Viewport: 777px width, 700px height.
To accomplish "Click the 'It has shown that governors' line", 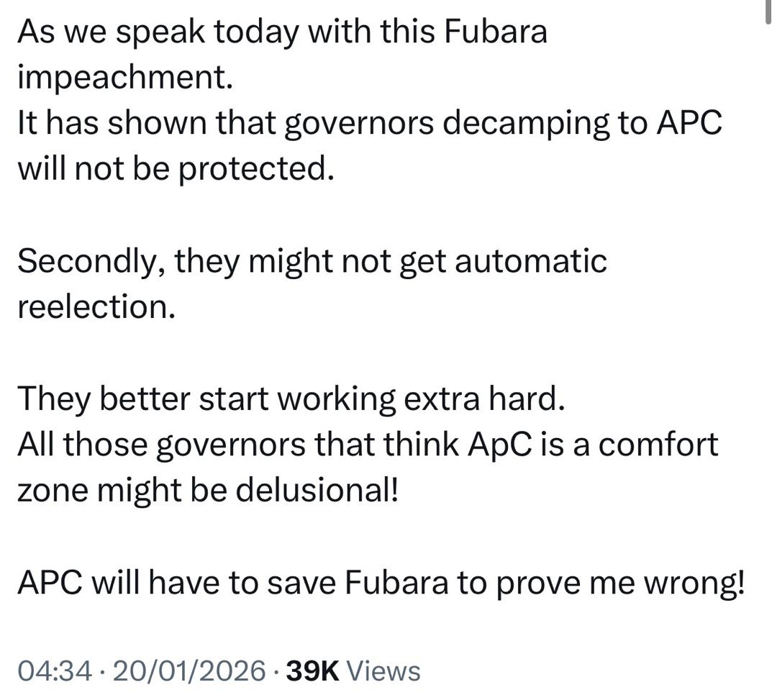I will pos(369,124).
